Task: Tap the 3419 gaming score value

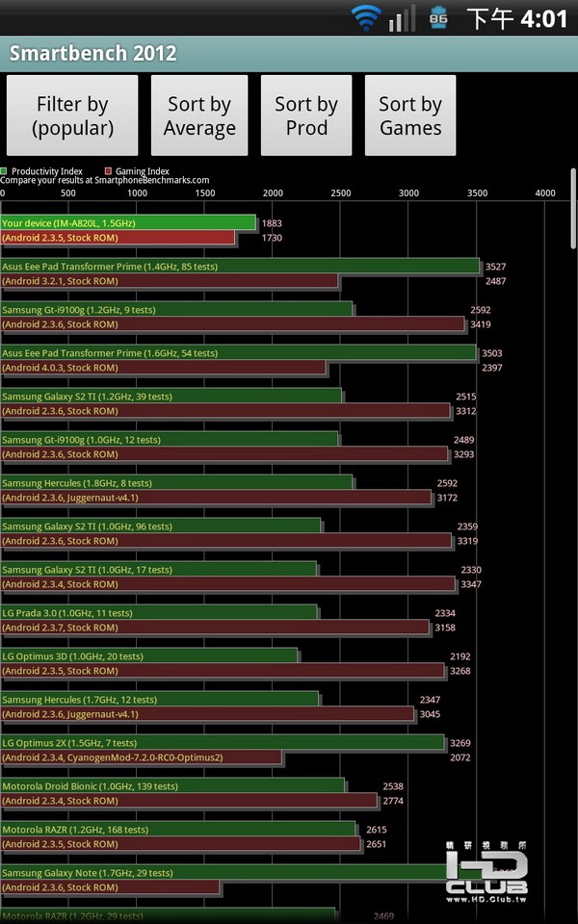Action: [480, 324]
